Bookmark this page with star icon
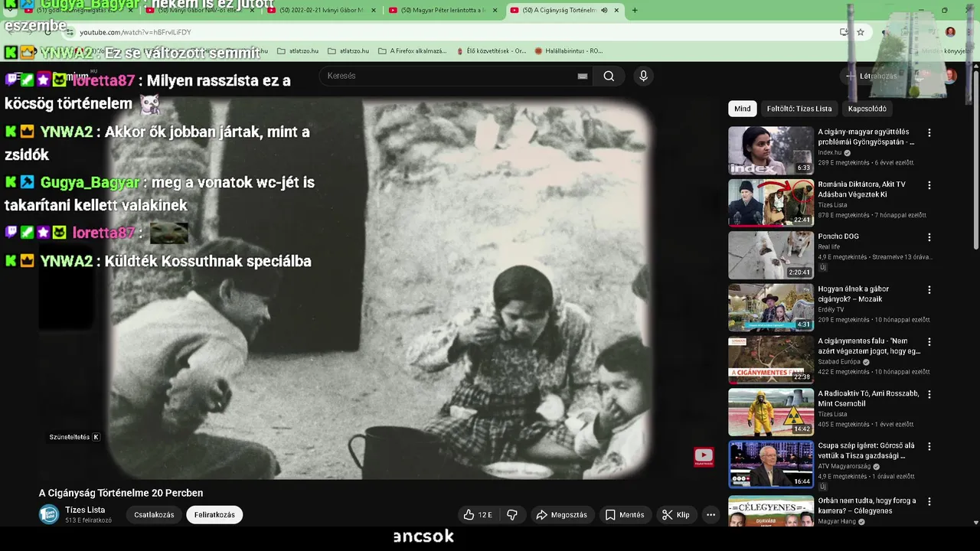This screenshot has height=551, width=980. (x=861, y=32)
